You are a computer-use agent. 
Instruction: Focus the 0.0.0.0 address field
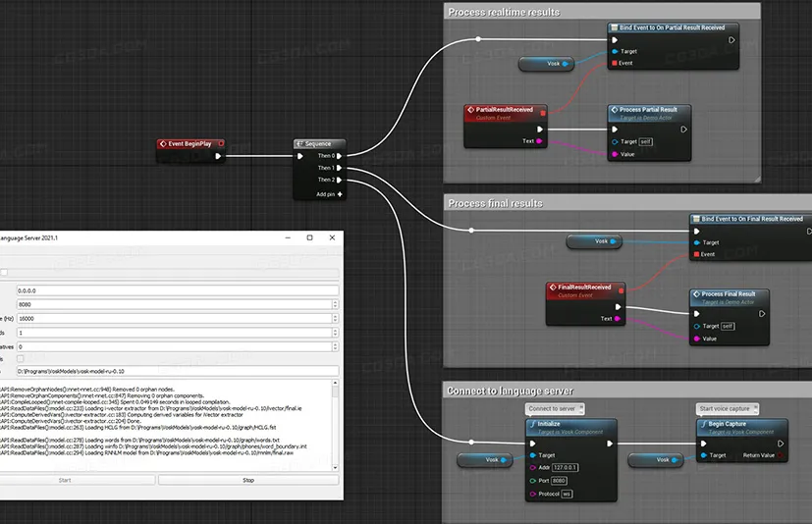pos(178,290)
